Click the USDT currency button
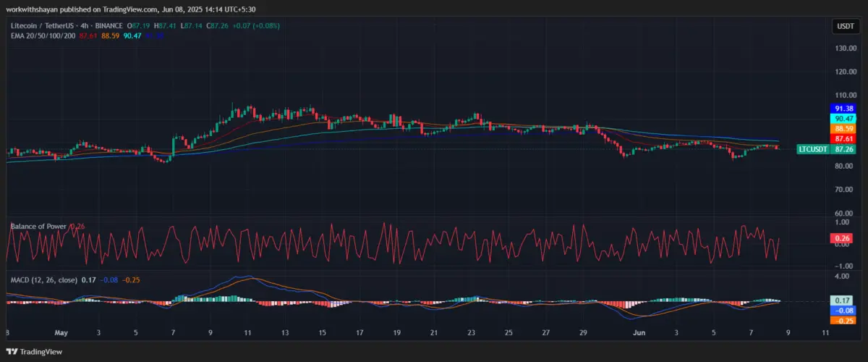Viewport: 868px width, 362px height. pos(844,26)
